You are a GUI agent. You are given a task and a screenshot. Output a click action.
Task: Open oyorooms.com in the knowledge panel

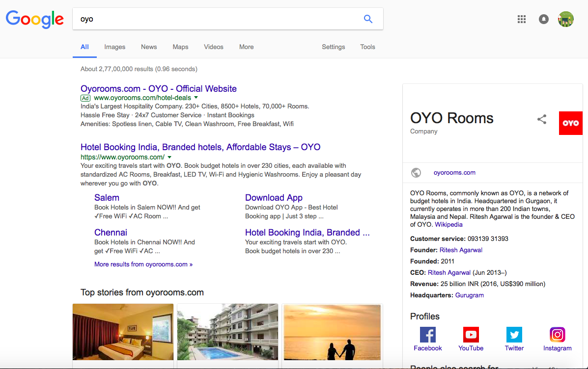coord(454,173)
